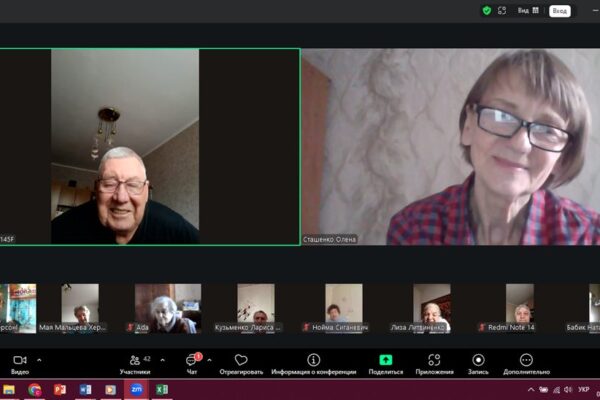600x400 pixels.
Task: Open the Дополнительно more options icon
Action: [x=526, y=360]
